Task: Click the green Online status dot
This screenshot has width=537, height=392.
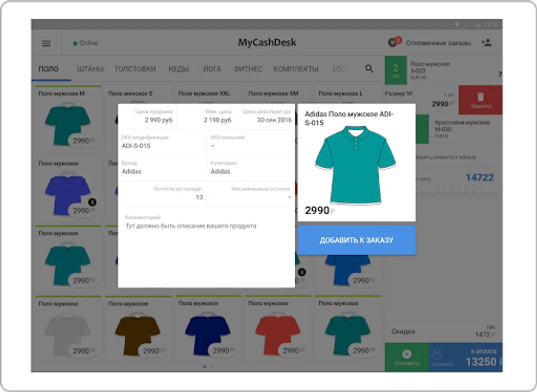Action: tap(75, 43)
